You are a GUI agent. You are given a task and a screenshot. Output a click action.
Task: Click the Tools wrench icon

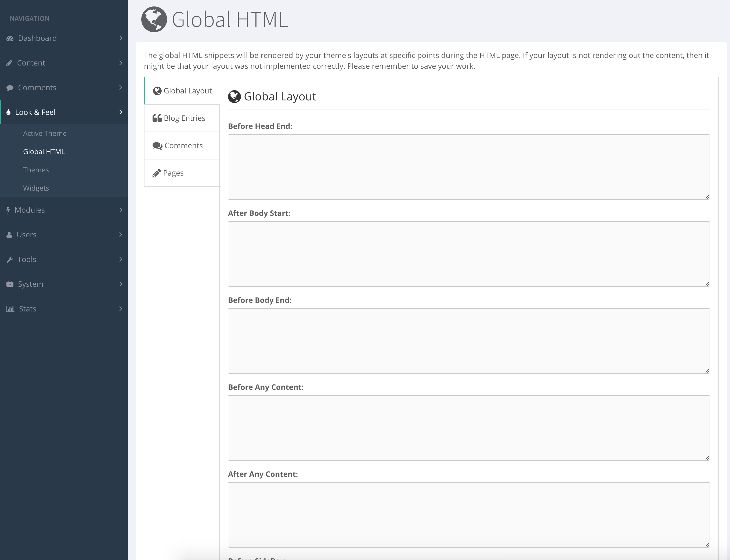(x=10, y=259)
